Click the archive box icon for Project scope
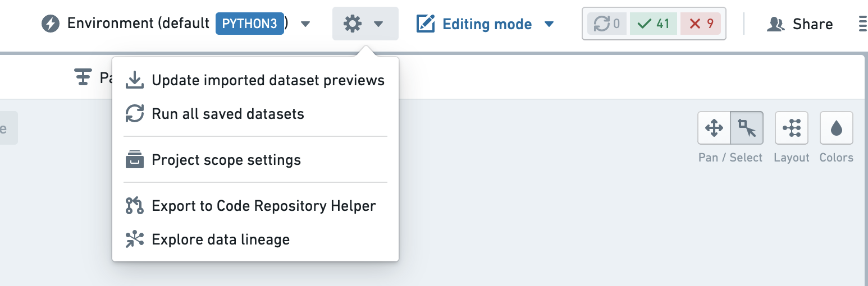 [134, 160]
